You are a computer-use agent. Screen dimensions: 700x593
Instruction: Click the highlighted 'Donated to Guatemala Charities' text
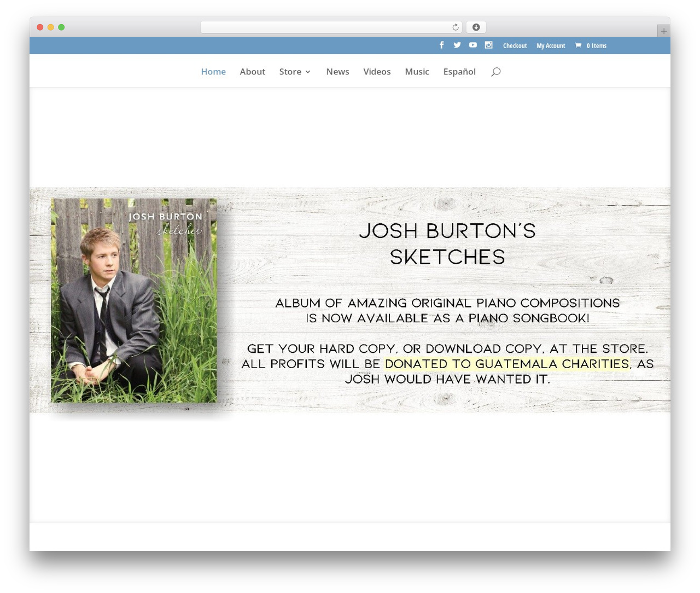[507, 364]
